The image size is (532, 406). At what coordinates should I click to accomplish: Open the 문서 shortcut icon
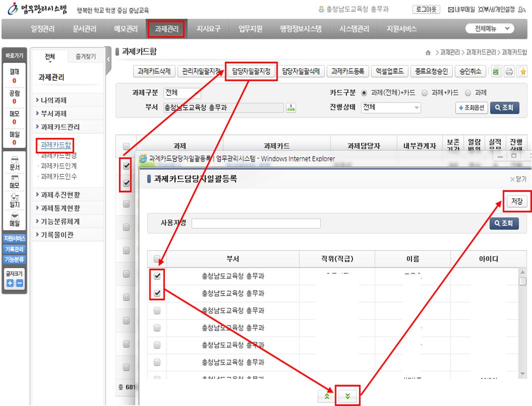pyautogui.click(x=14, y=163)
